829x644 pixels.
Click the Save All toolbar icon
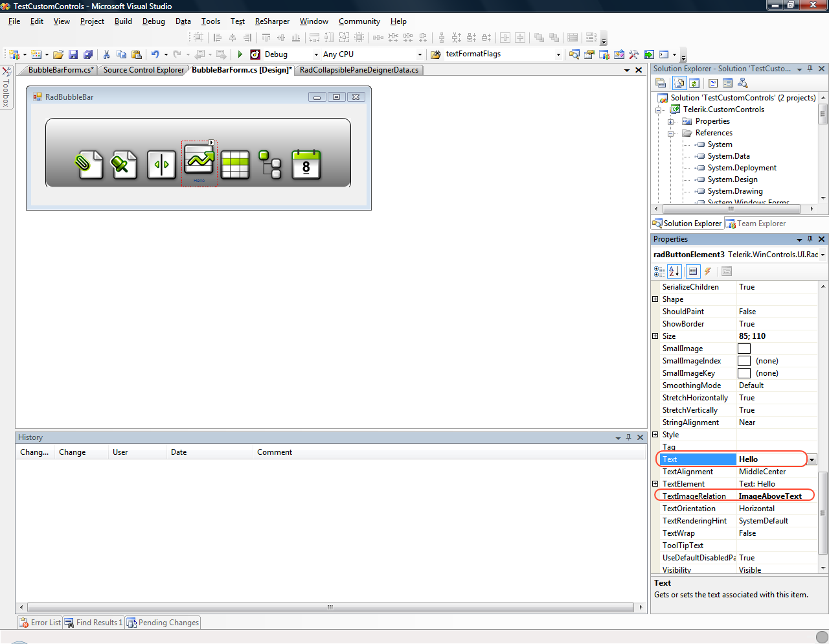pos(88,54)
